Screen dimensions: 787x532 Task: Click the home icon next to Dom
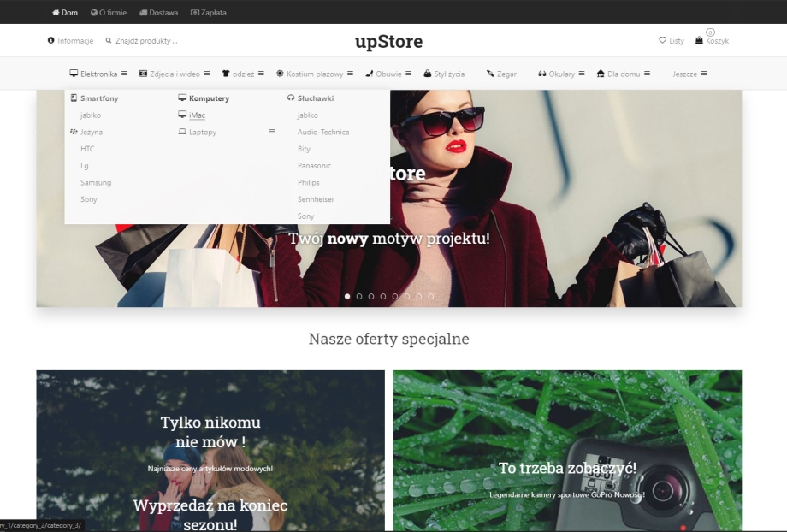point(56,12)
